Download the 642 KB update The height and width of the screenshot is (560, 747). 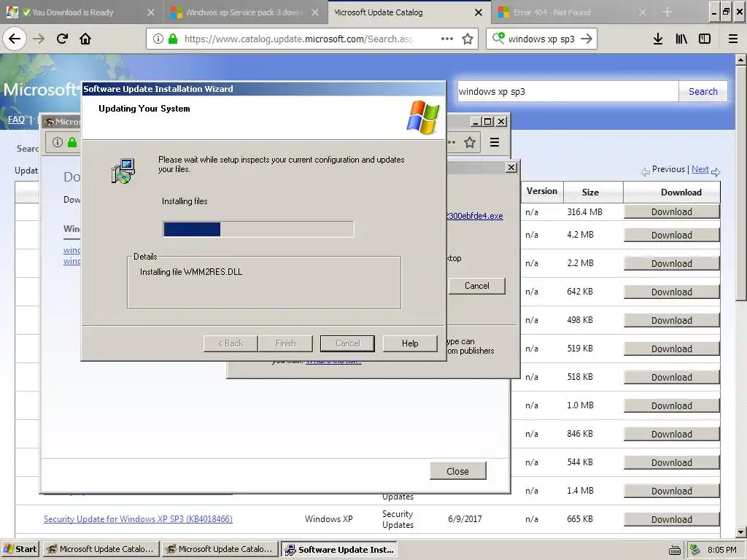click(x=671, y=292)
